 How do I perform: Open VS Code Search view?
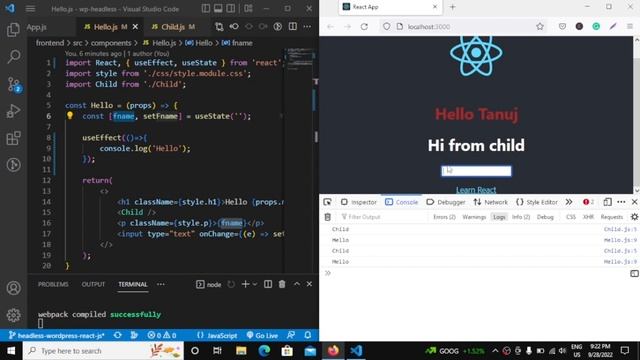pyautogui.click(x=13, y=57)
